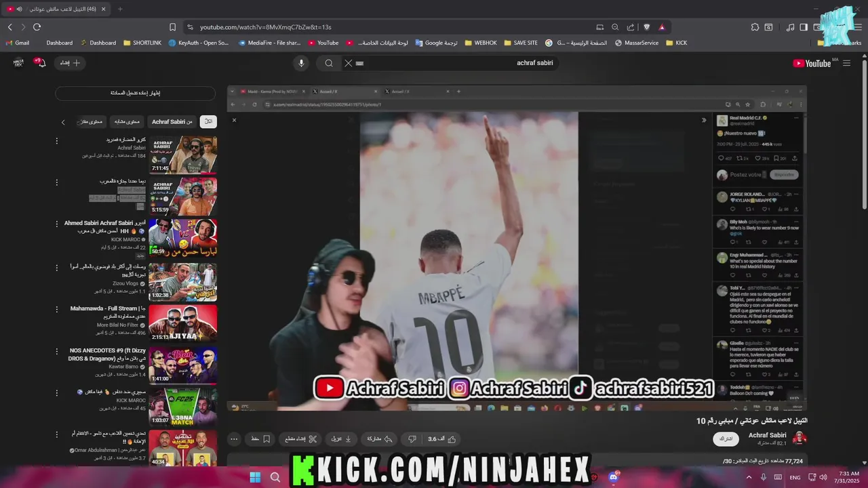Viewport: 868px width, 488px height.
Task: Open the 7:11:45 video thumbnail
Action: (x=183, y=155)
